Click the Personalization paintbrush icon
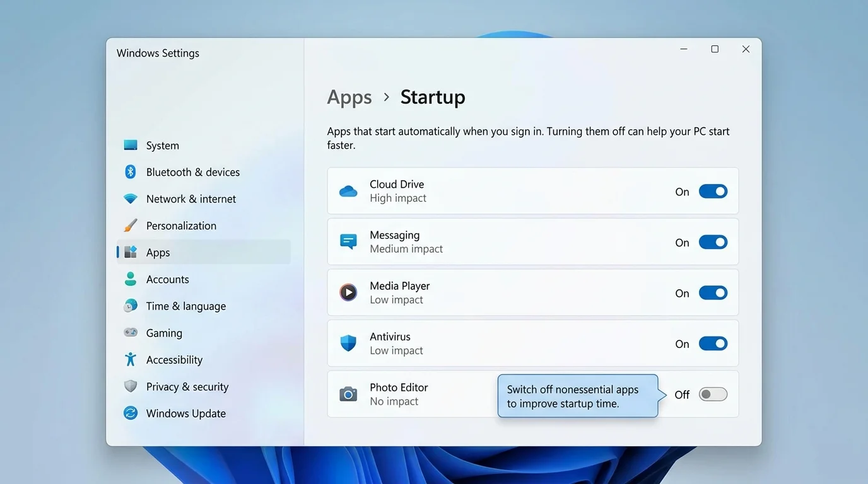Viewport: 868px width, 484px height. pyautogui.click(x=131, y=226)
